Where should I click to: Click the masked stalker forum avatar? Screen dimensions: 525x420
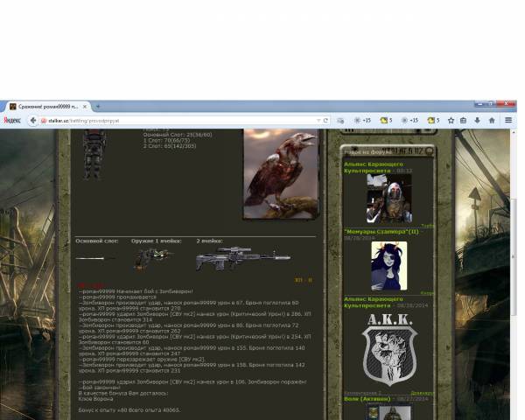click(x=389, y=199)
